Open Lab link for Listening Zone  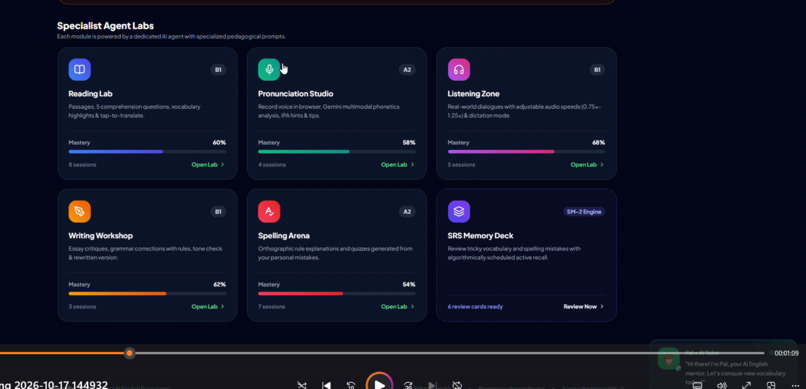pyautogui.click(x=587, y=165)
